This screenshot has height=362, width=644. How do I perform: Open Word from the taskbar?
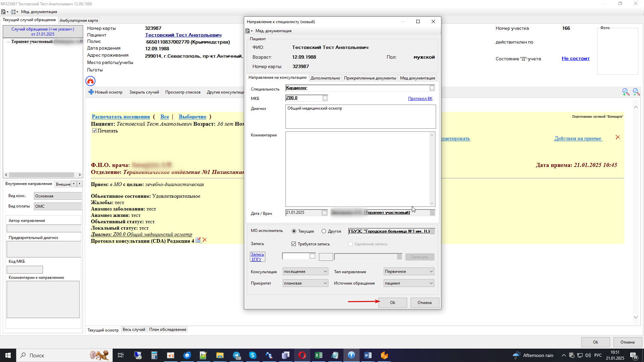tap(368, 355)
